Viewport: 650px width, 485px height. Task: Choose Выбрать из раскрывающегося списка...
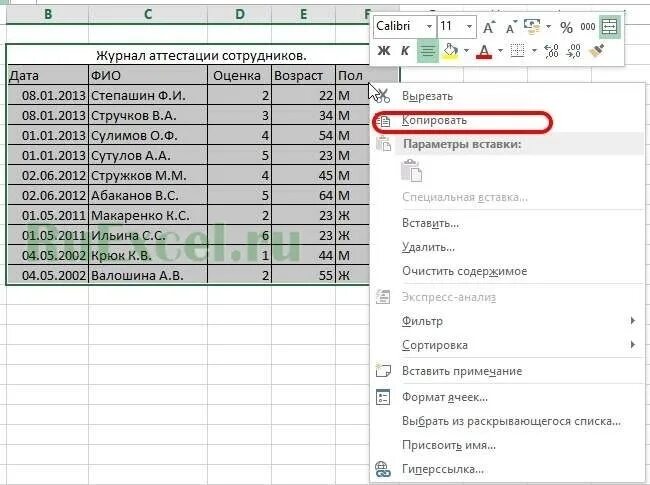click(x=508, y=421)
